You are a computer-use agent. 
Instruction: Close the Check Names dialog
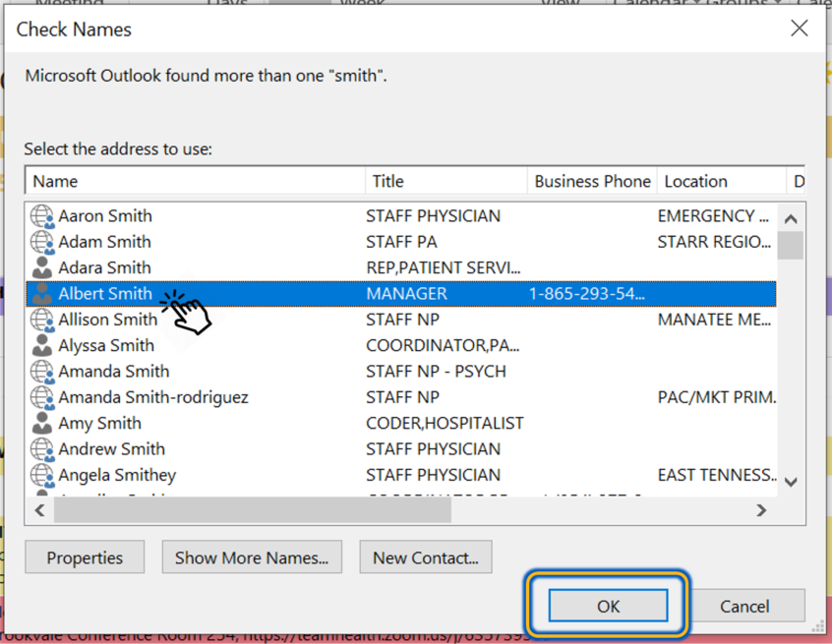point(800,29)
